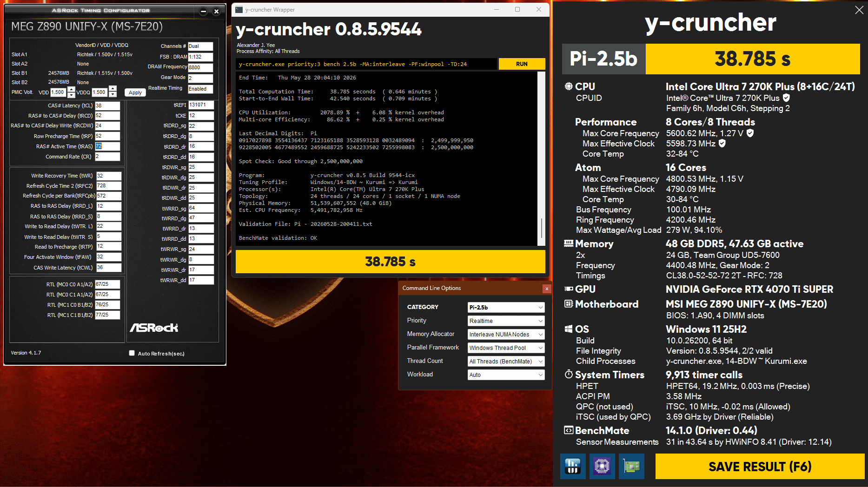The width and height of the screenshot is (868, 487).
Task: Click the Motherboard section icon
Action: coord(569,304)
